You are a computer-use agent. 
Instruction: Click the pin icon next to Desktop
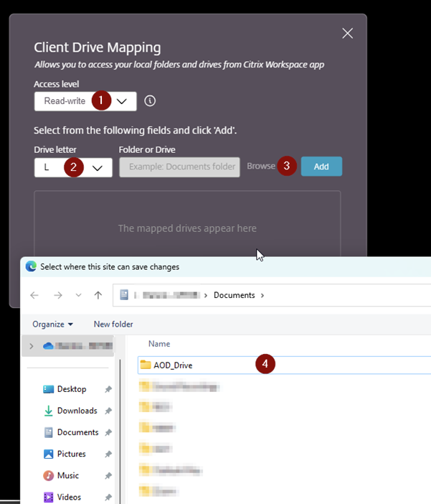click(x=108, y=389)
